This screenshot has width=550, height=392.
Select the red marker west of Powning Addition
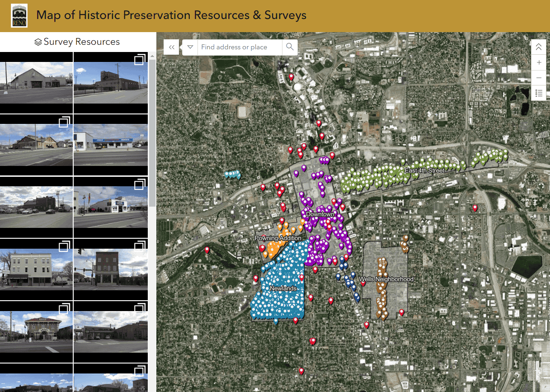(207, 250)
